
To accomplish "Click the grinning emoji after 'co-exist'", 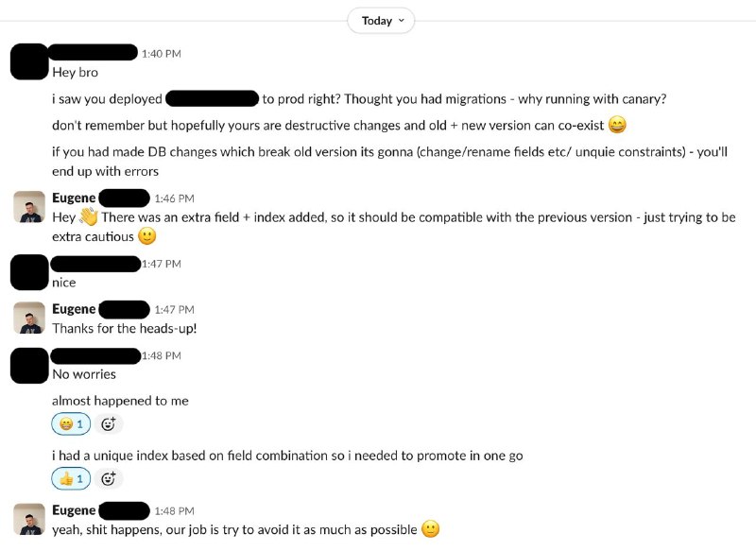I will [618, 125].
